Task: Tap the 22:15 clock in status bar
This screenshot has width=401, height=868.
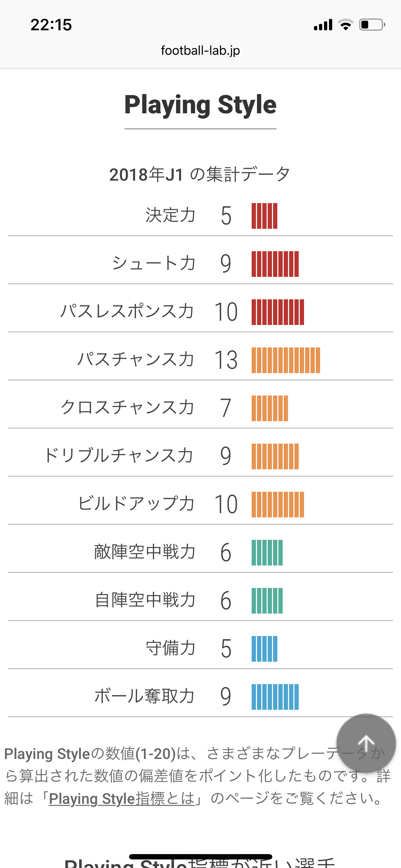Action: [51, 25]
